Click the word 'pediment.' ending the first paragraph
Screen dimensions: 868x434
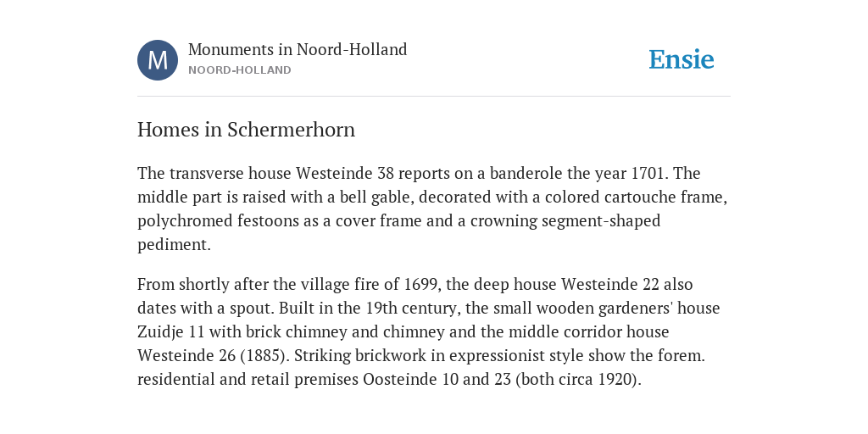click(175, 245)
